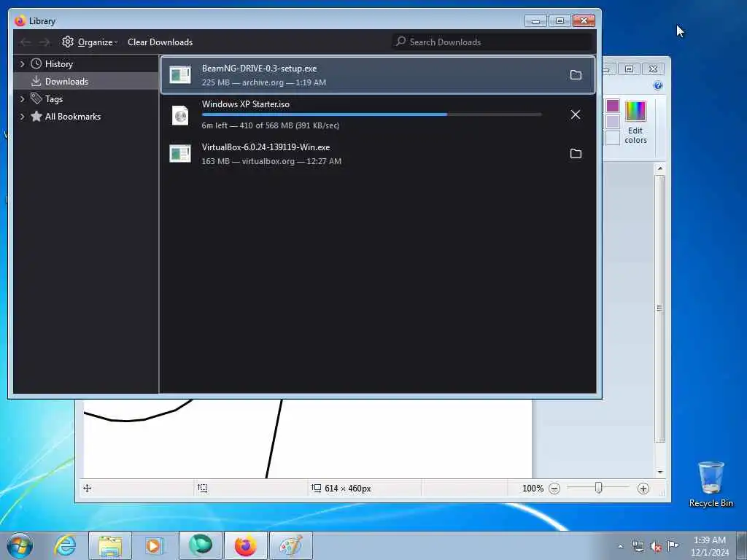Open Action Center flag icon
The height and width of the screenshot is (560, 747).
coord(673,545)
